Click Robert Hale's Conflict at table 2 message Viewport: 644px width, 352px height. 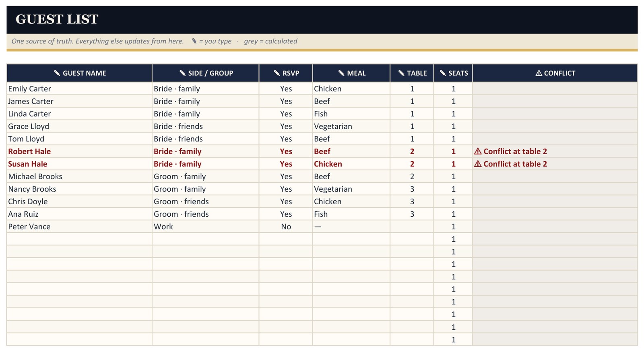[515, 151]
